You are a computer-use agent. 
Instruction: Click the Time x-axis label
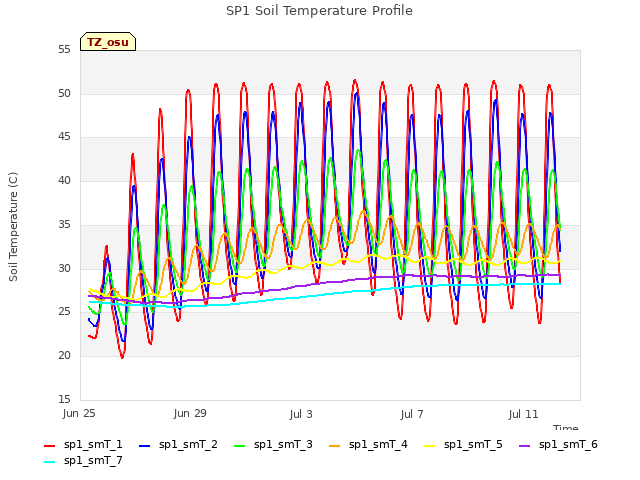pyautogui.click(x=566, y=427)
